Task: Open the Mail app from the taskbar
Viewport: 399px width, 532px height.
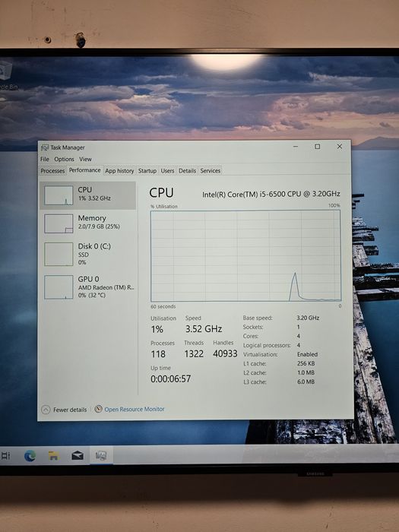Action: [78, 455]
